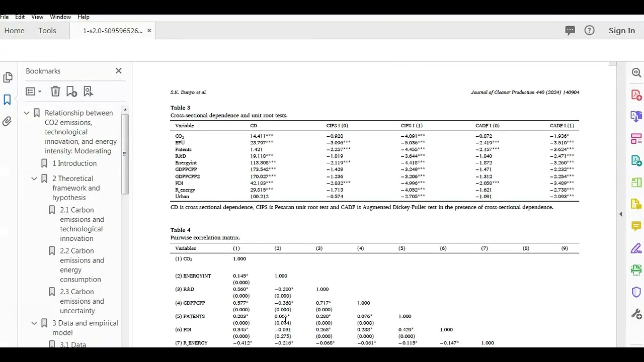The image size is (644, 362).
Task: Open the notifications chat icon in header
Action: (570, 31)
